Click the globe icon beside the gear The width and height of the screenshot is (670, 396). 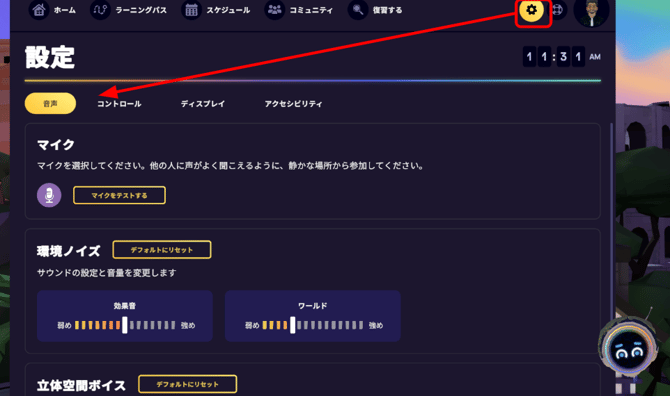558,10
